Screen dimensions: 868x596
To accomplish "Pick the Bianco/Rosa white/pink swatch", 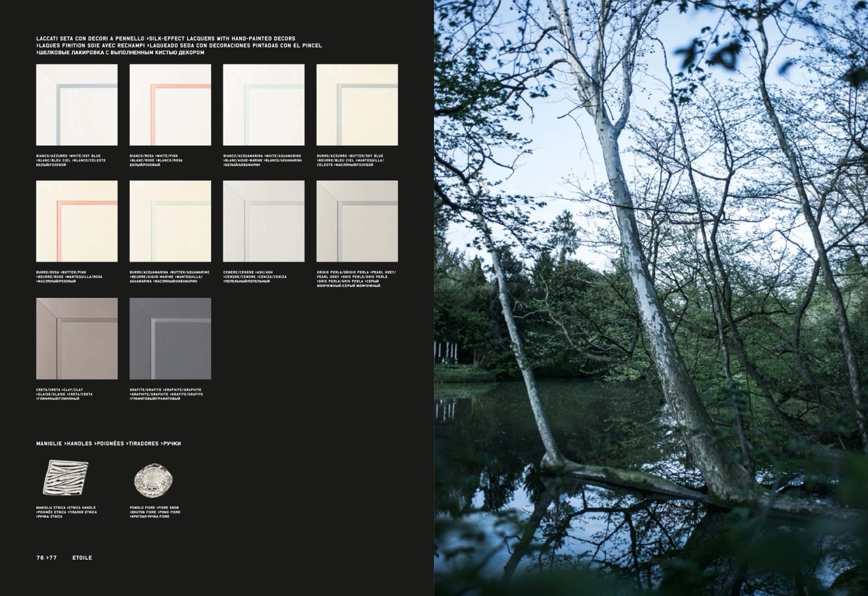I will [x=170, y=105].
